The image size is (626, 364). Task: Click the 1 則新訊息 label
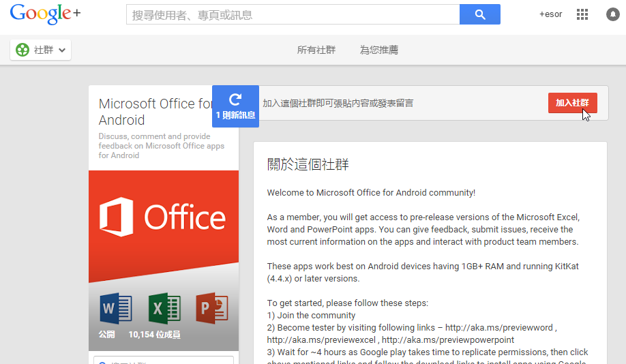coord(235,115)
